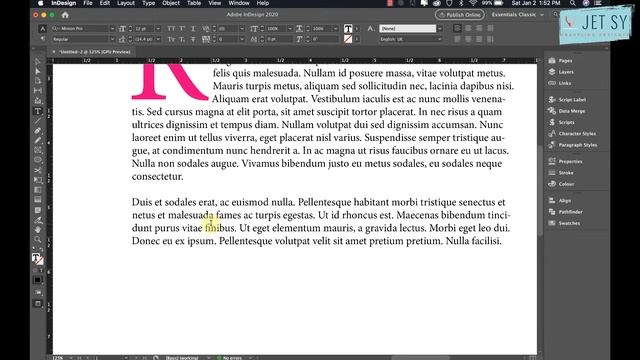The height and width of the screenshot is (360, 640).
Task: Select the Gradient Swatch tool
Action: [38, 190]
